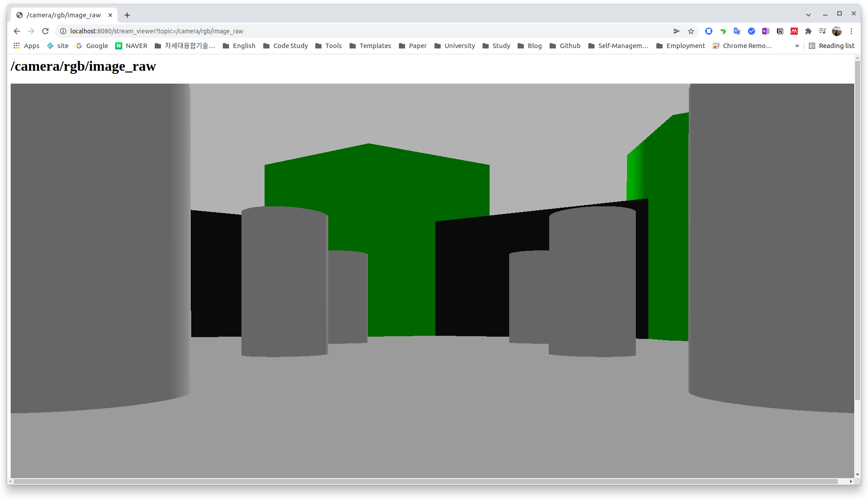The width and height of the screenshot is (868, 499).
Task: Maximize the Chrome window
Action: [x=840, y=14]
